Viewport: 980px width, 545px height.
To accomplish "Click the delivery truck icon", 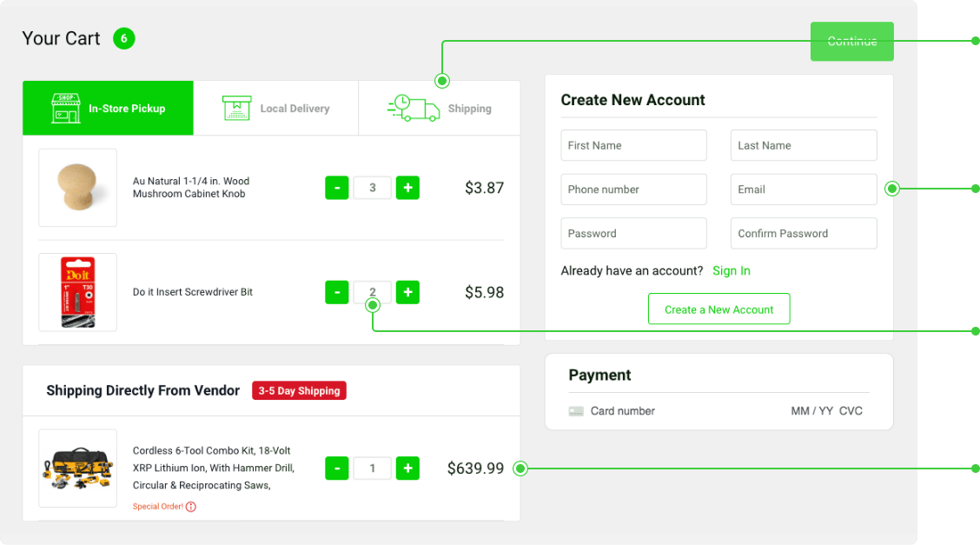I will coord(413,109).
